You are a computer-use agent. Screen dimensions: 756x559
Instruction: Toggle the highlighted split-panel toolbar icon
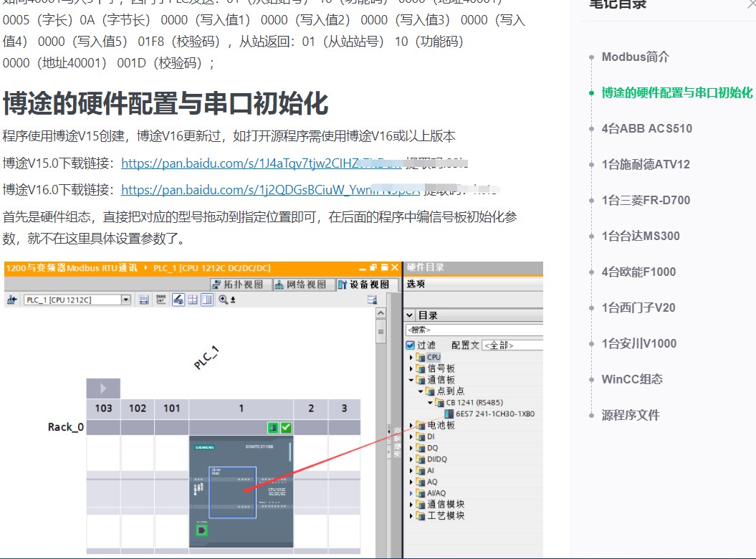click(207, 300)
